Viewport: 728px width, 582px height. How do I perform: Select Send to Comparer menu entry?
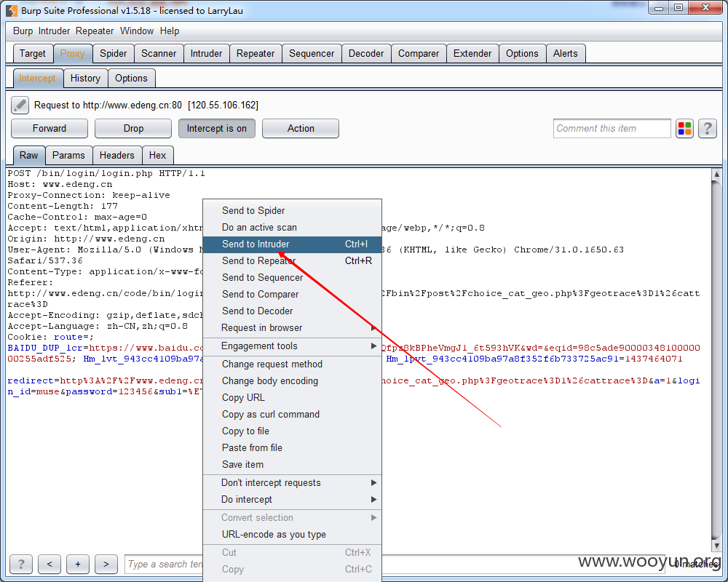(292, 294)
